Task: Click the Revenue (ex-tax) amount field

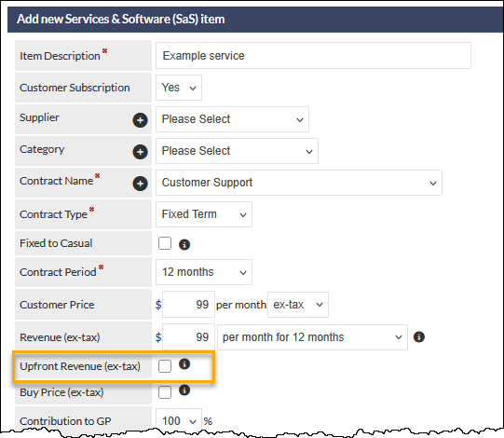Action: click(x=188, y=336)
